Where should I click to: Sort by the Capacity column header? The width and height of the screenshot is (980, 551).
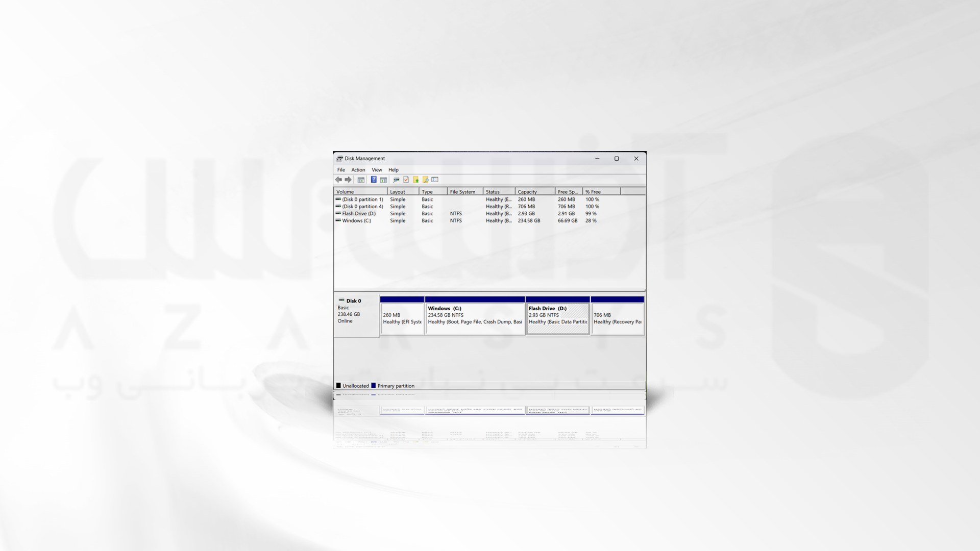tap(535, 192)
